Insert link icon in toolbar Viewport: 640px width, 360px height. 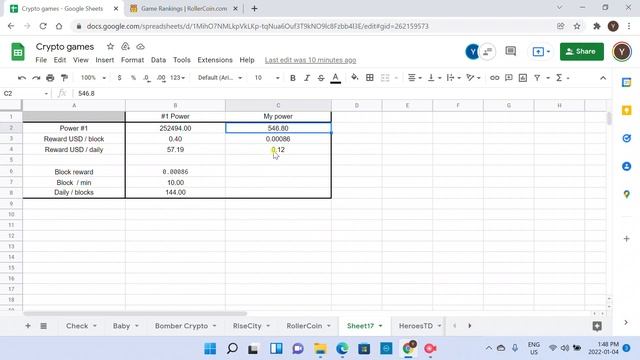point(494,78)
